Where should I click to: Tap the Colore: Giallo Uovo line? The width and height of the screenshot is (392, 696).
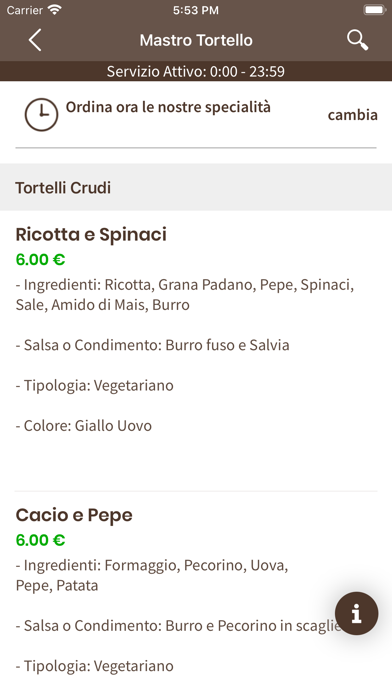point(83,425)
